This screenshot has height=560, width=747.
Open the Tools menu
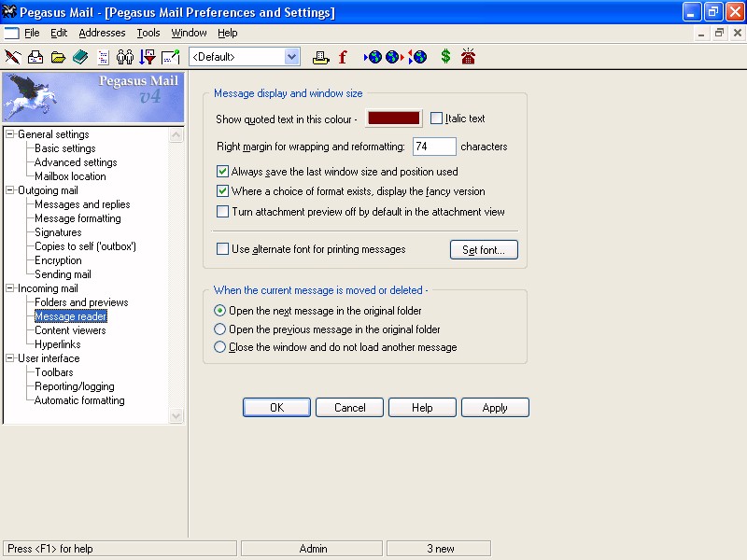point(148,33)
